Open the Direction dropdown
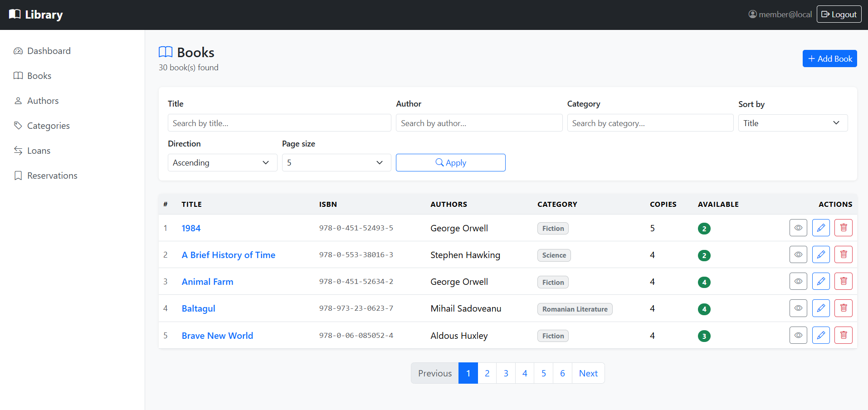868x410 pixels. [222, 162]
